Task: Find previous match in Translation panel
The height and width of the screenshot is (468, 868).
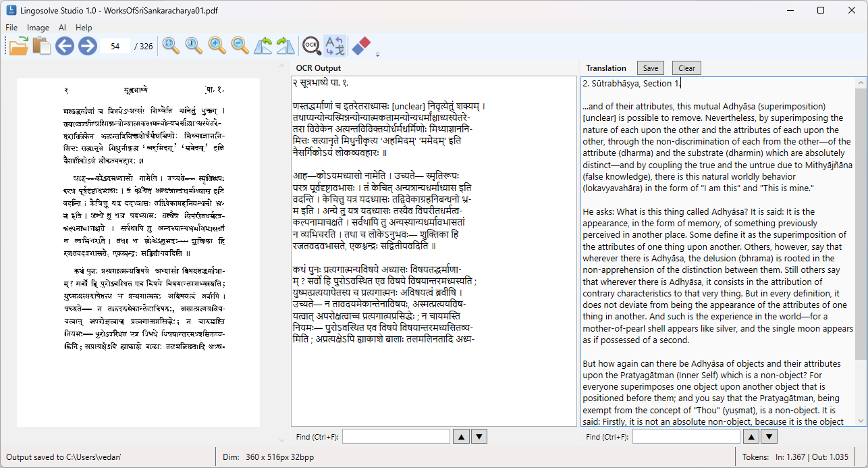Action: point(751,436)
